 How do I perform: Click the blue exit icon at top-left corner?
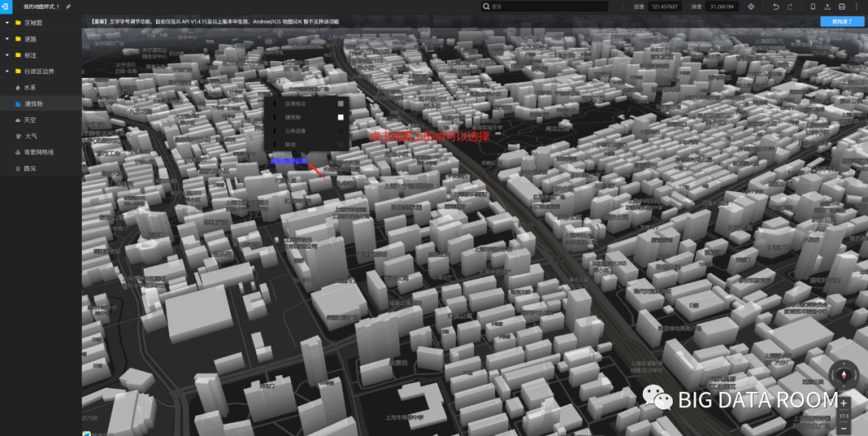coord(6,6)
